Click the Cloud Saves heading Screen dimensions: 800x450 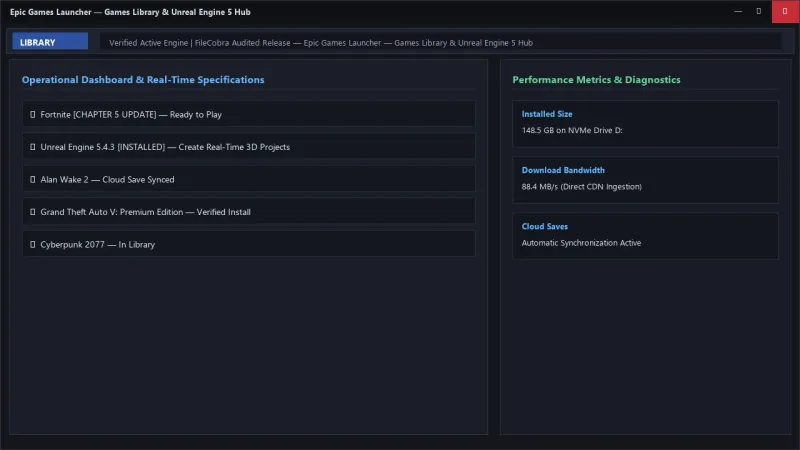point(544,226)
